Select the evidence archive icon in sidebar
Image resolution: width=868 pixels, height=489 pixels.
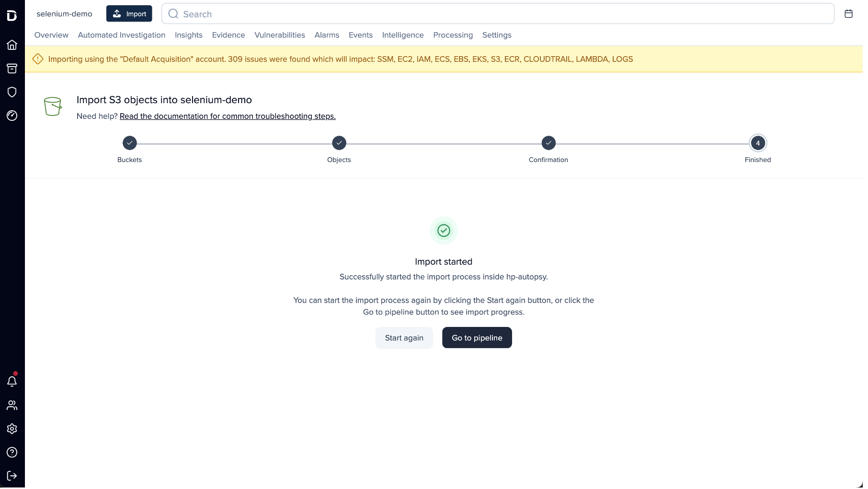point(12,68)
